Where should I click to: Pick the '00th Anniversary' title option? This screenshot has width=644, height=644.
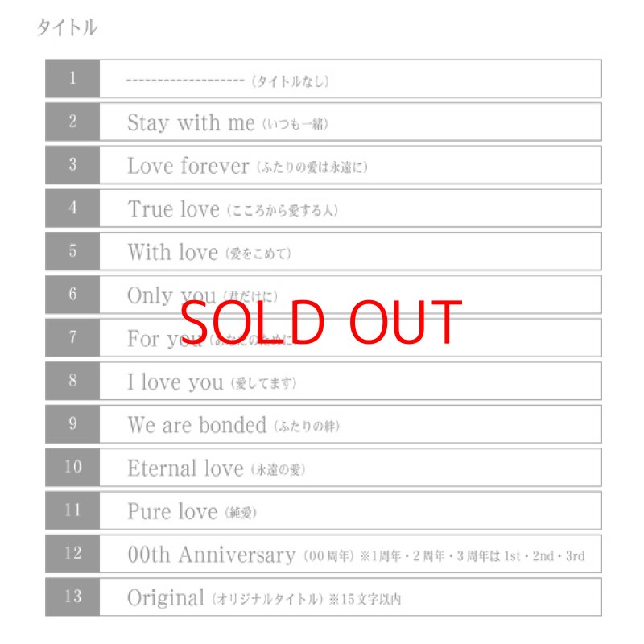coord(354,555)
